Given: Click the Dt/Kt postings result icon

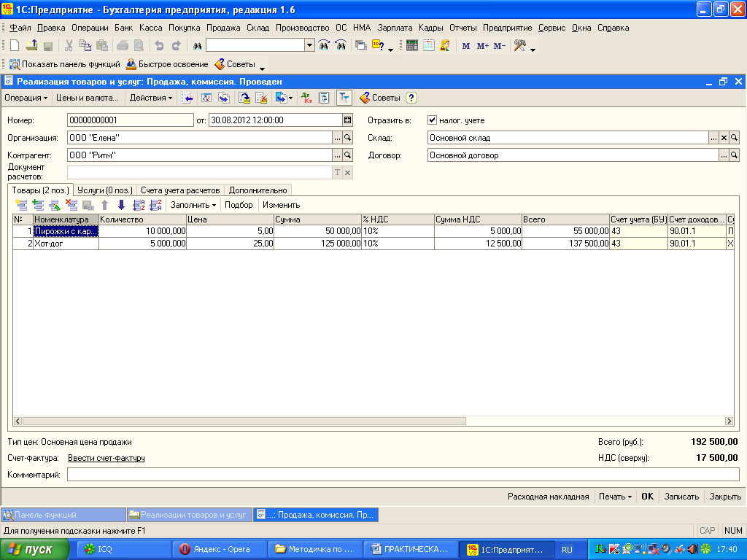Looking at the screenshot, I should (307, 98).
